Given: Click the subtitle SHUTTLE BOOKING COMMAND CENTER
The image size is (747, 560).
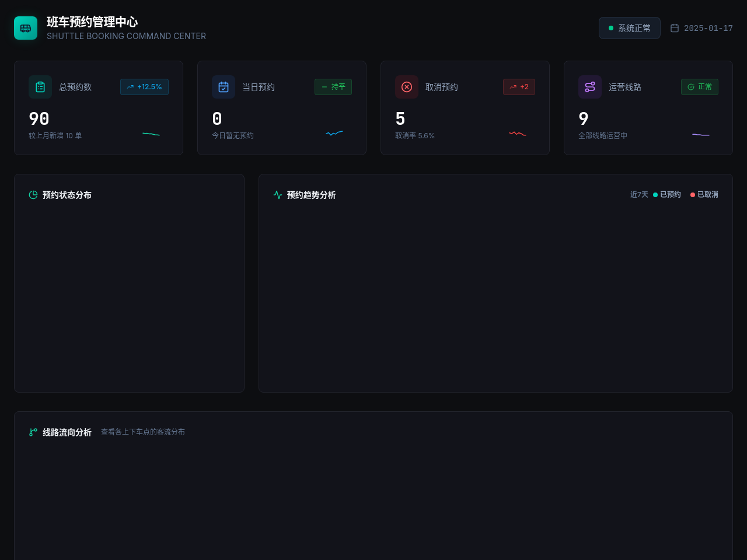Looking at the screenshot, I should (x=126, y=36).
